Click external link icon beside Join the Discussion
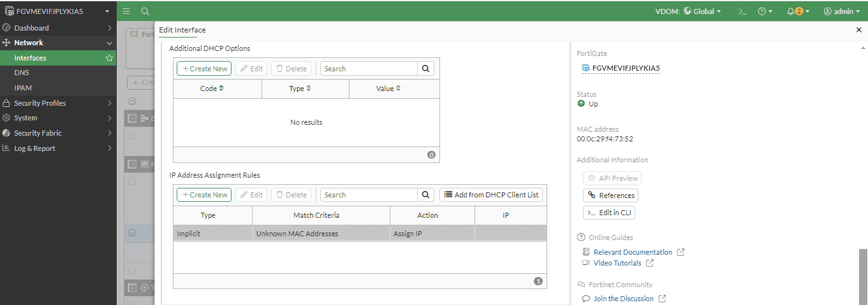868x305 pixels. point(662,299)
